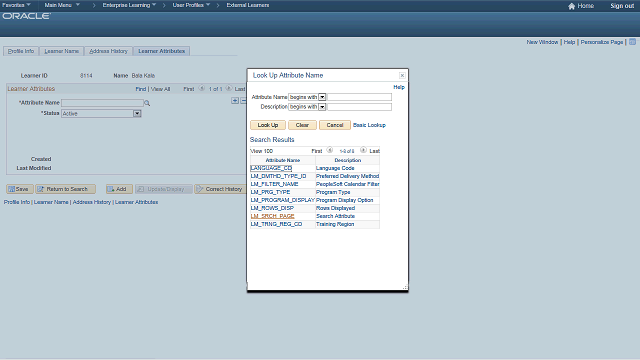This screenshot has width=640, height=360.
Task: Click the Oracle logo
Action: coord(27,16)
